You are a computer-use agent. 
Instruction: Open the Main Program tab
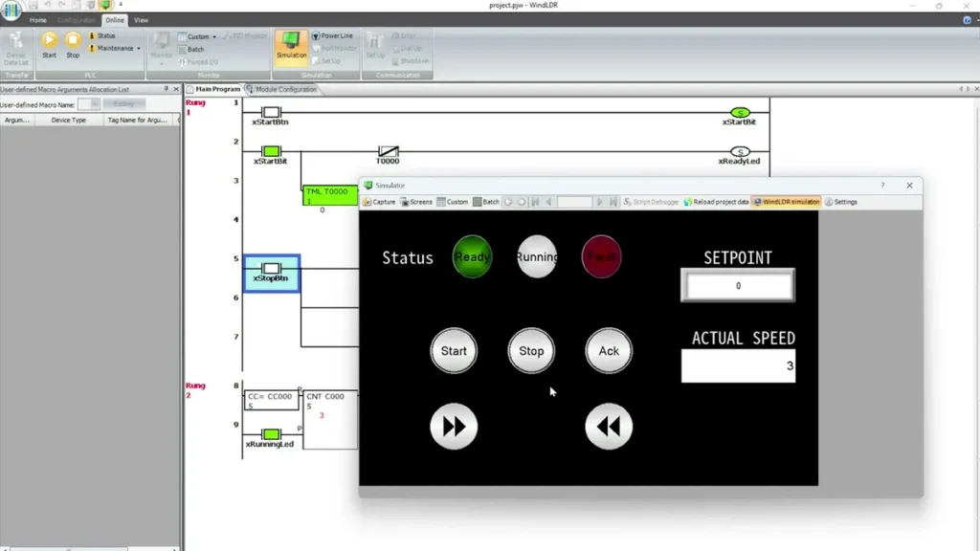[213, 89]
